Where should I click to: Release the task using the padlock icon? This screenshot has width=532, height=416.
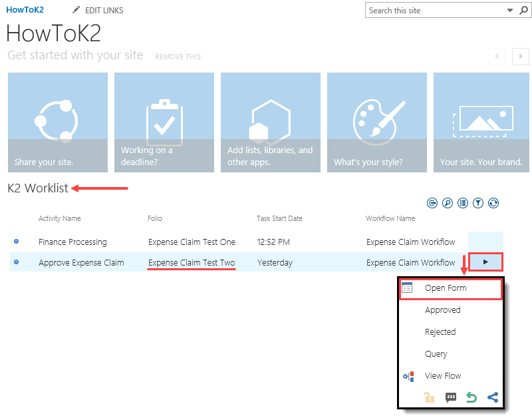[429, 397]
